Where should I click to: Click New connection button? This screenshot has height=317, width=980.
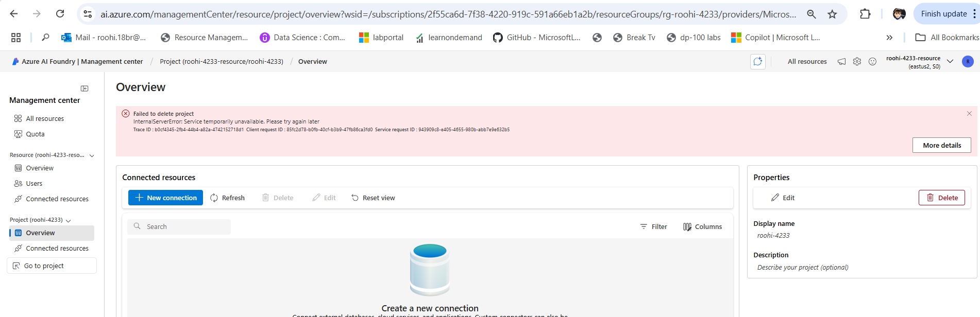point(165,198)
